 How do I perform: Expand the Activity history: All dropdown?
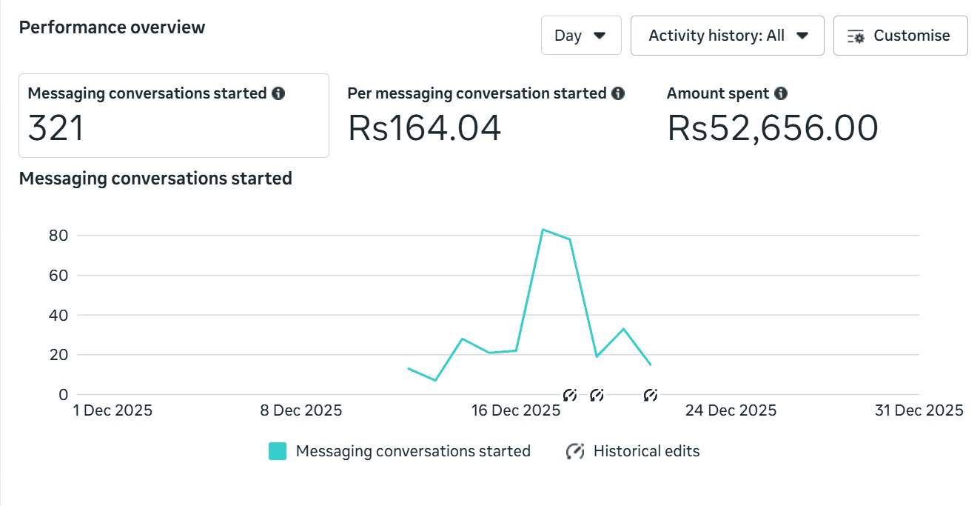pyautogui.click(x=727, y=36)
